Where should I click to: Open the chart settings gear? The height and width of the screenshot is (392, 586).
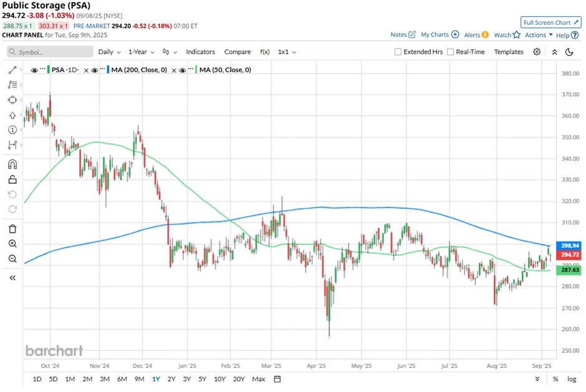(x=537, y=52)
